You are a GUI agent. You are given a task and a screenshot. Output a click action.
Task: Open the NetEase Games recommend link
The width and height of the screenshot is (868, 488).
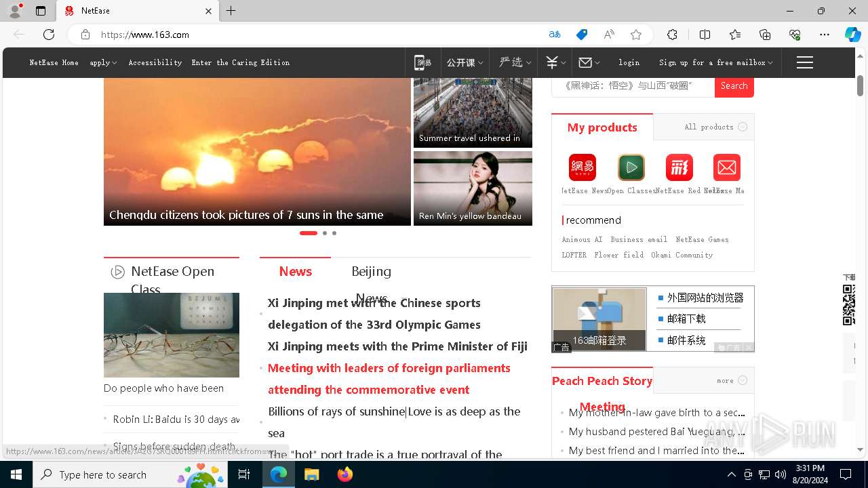[702, 239]
